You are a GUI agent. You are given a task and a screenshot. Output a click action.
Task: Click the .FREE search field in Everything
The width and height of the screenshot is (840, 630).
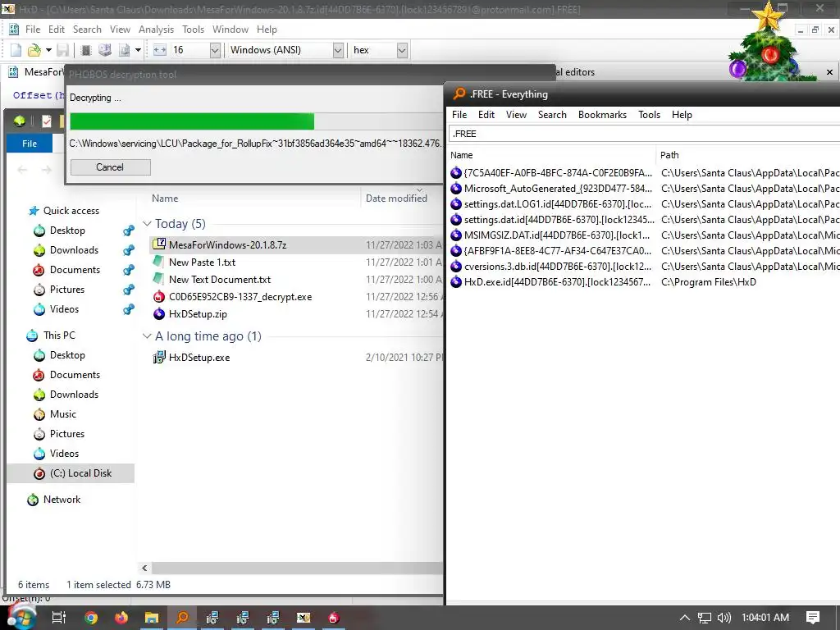pyautogui.click(x=643, y=134)
